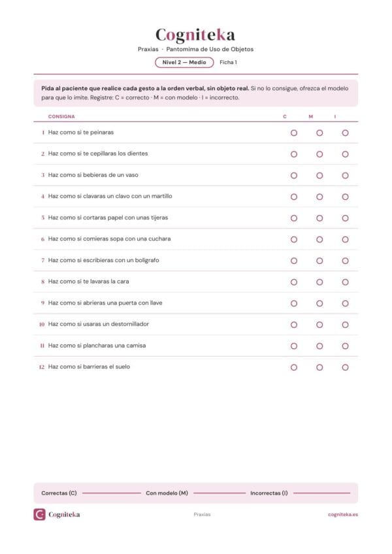Open the cogniteka.es link in footer

point(343,514)
